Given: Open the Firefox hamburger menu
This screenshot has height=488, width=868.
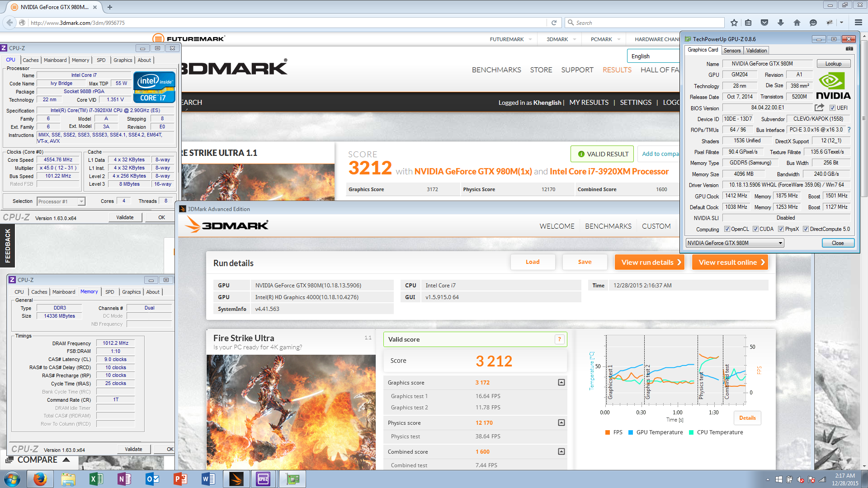Looking at the screenshot, I should coord(859,23).
